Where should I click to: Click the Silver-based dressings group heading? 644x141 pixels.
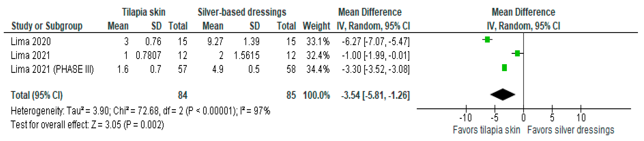242,12
